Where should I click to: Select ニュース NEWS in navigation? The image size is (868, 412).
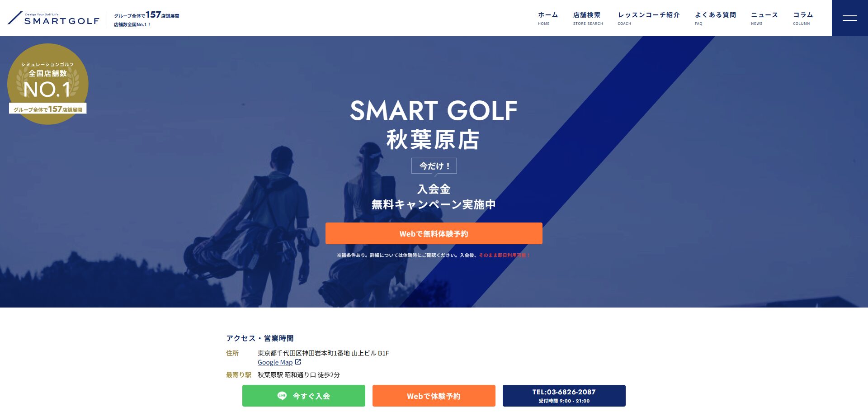click(764, 19)
